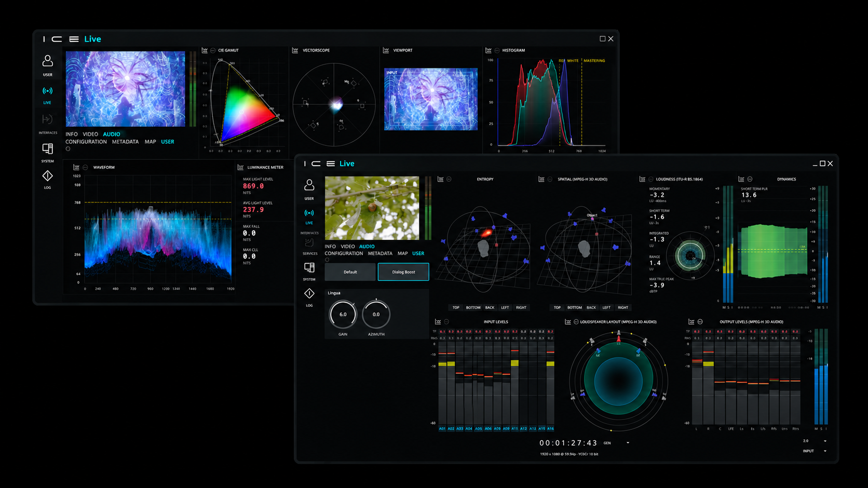Toggle the round button beside Output Levels
Viewport: 868px width, 488px height.
click(700, 322)
